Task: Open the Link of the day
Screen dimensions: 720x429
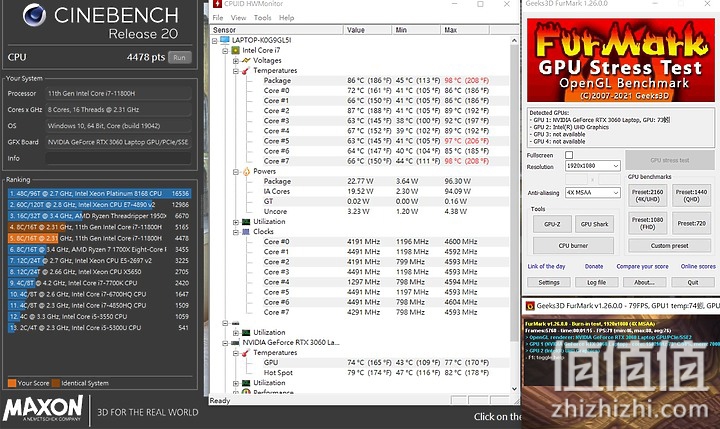Action: click(x=546, y=266)
